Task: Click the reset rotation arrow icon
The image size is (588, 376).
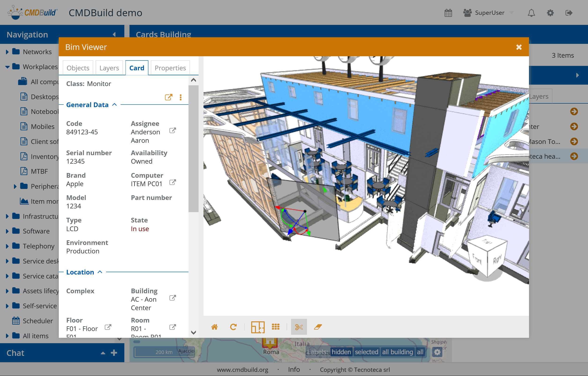Action: (233, 327)
